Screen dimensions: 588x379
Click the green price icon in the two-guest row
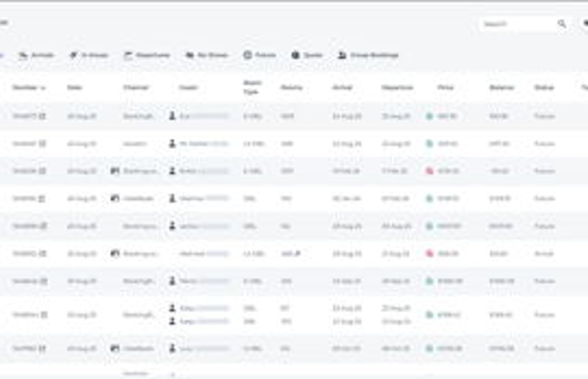[429, 315]
